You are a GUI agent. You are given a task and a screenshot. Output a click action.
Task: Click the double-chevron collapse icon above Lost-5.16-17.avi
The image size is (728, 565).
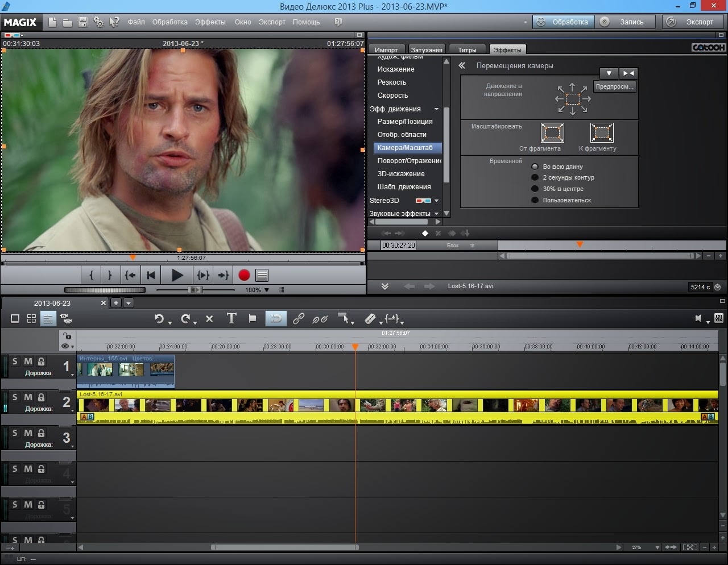(x=385, y=286)
